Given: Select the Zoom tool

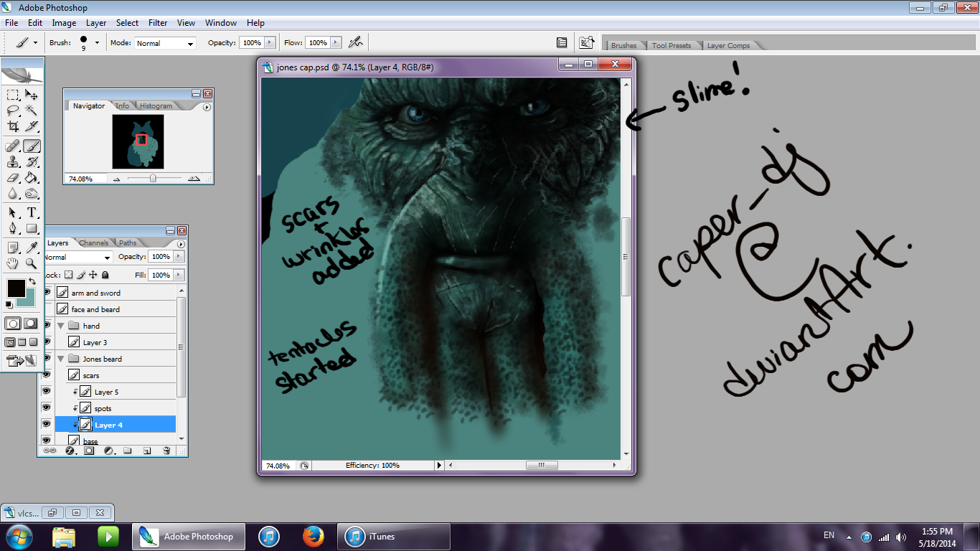Looking at the screenshot, I should tap(32, 263).
